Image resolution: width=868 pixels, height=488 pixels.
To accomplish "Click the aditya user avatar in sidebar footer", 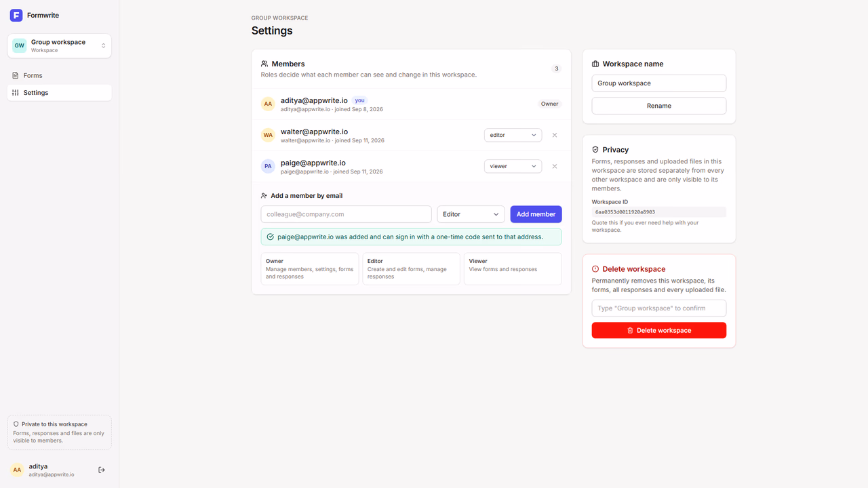I will click(17, 470).
